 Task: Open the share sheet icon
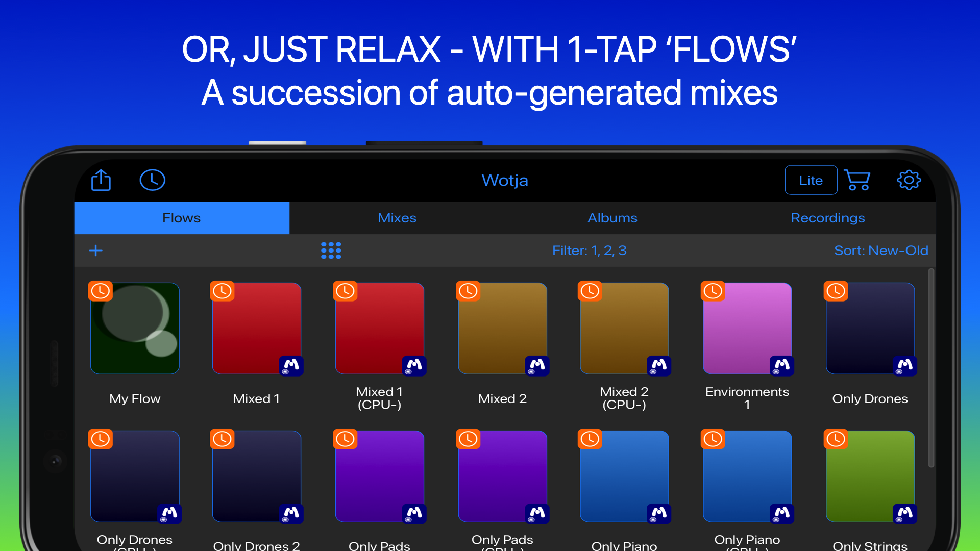coord(101,180)
